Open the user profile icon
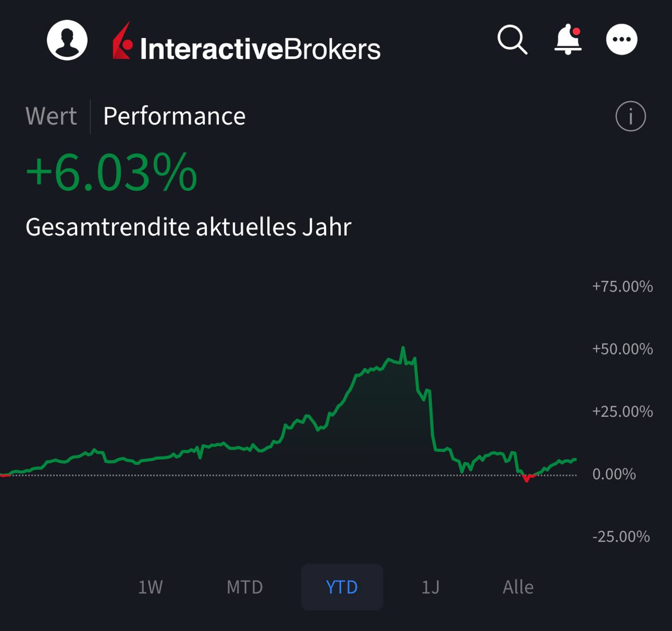This screenshot has height=631, width=672. (x=67, y=40)
